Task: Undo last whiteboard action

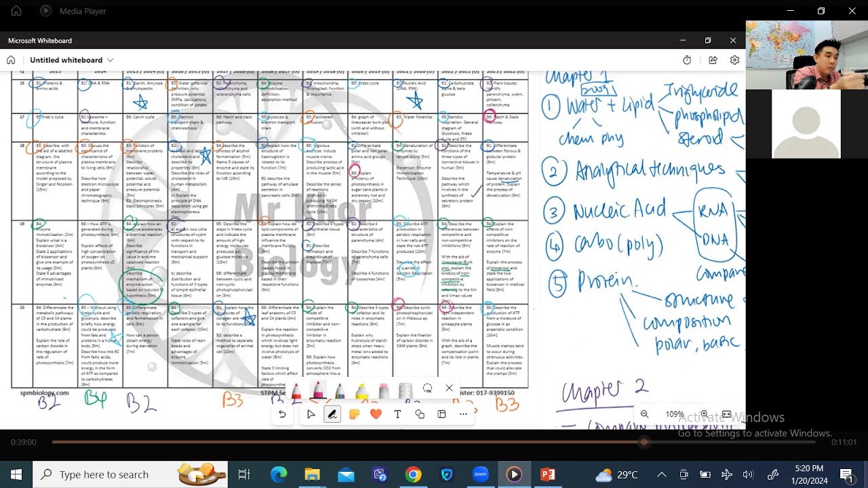Action: (x=282, y=414)
